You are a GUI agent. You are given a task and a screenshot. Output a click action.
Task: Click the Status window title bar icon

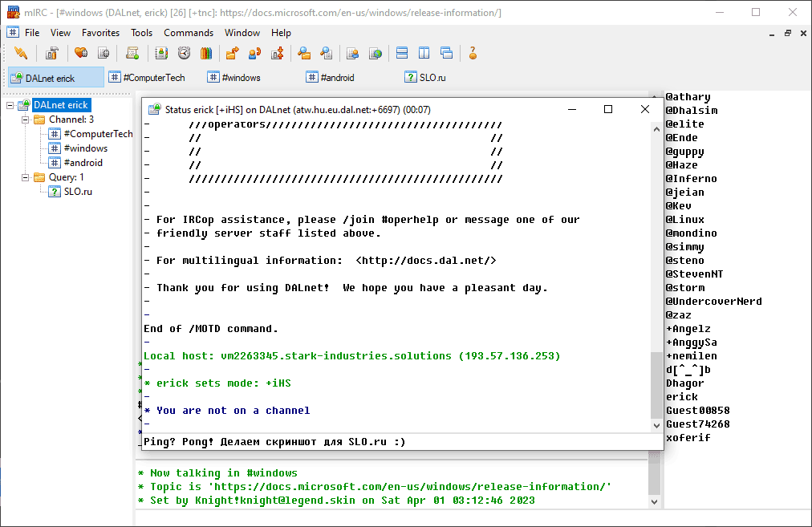(154, 109)
